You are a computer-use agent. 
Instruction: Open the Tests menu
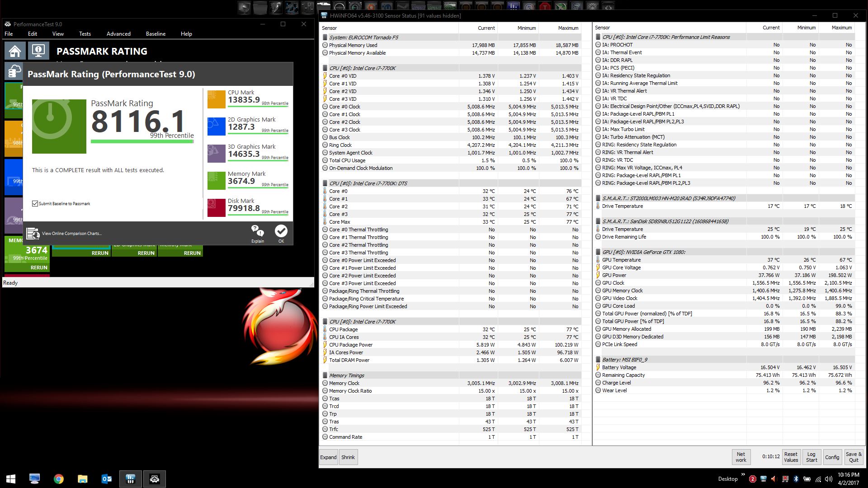85,34
